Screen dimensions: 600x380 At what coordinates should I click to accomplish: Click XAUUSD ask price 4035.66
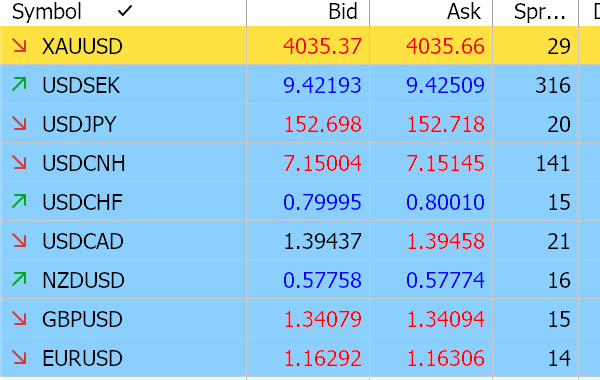445,46
